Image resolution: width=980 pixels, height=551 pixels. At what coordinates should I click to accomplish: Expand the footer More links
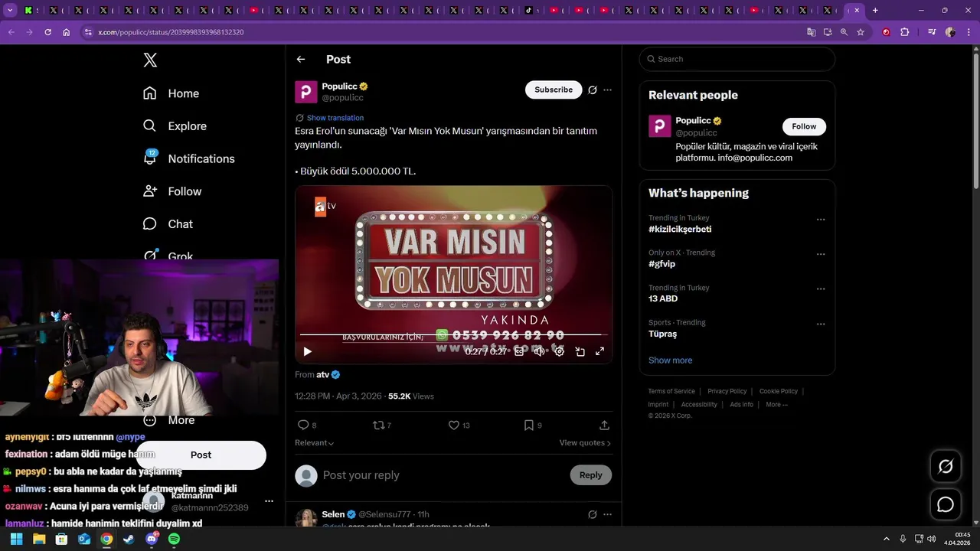pyautogui.click(x=776, y=405)
